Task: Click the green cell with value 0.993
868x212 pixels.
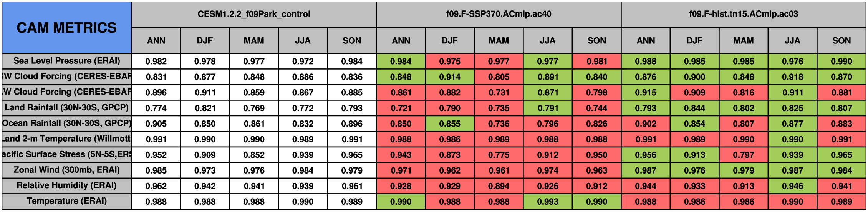Action: pos(548,202)
